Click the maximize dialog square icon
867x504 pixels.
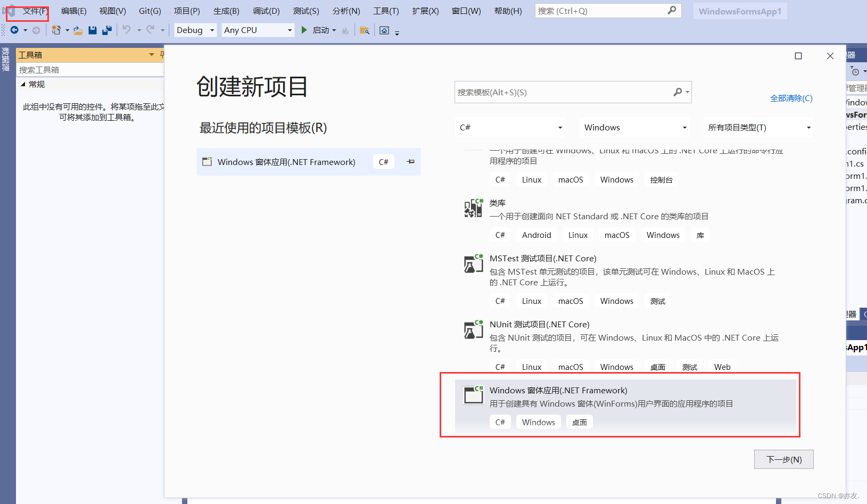coord(798,56)
